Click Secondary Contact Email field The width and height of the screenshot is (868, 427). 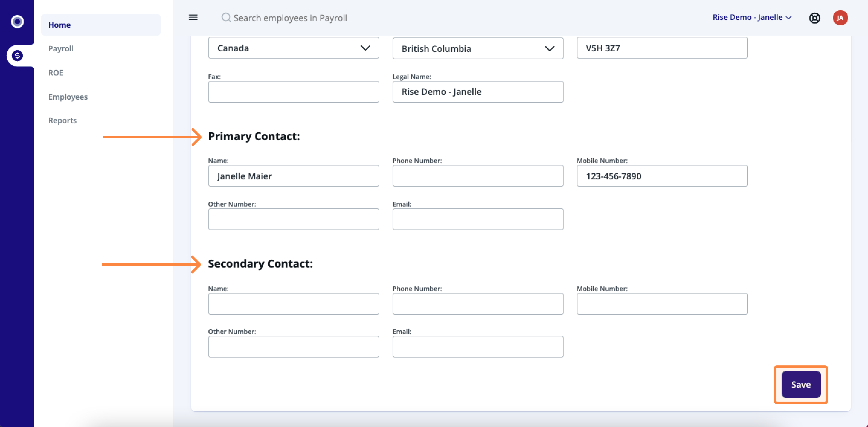click(x=478, y=347)
